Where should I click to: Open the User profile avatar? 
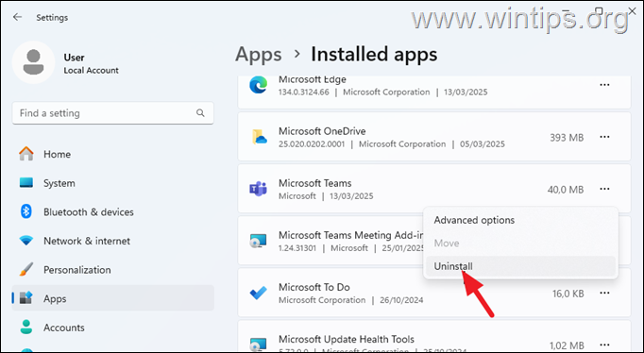[34, 62]
